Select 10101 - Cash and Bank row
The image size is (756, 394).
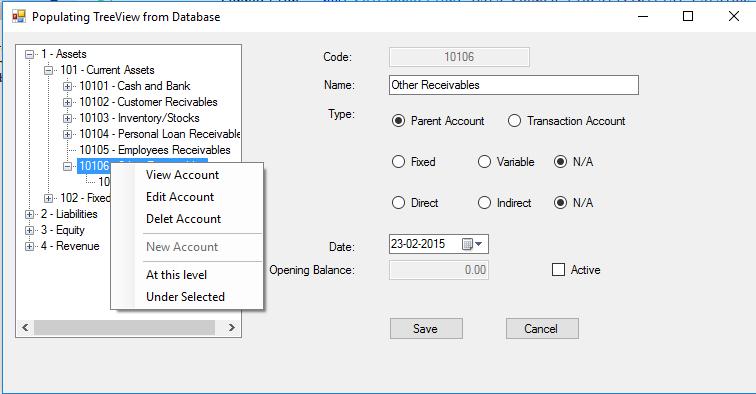point(135,86)
